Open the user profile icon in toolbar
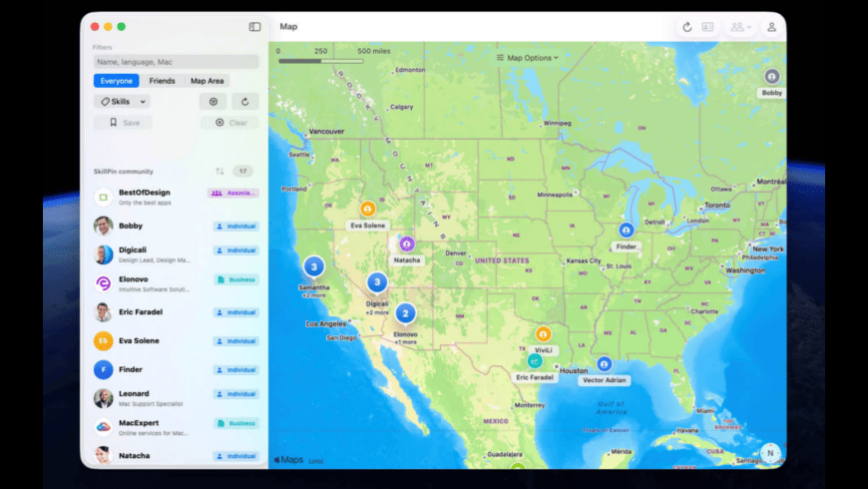 [x=771, y=27]
